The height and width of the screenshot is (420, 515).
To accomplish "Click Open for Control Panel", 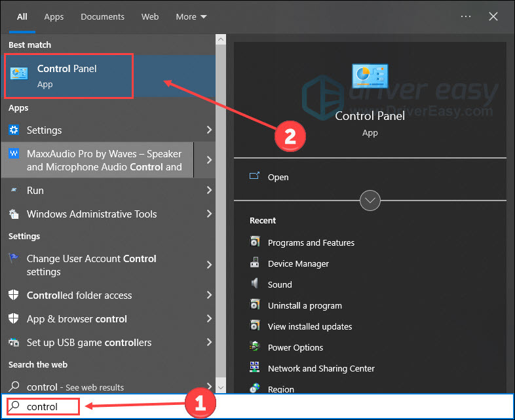I will pyautogui.click(x=278, y=177).
